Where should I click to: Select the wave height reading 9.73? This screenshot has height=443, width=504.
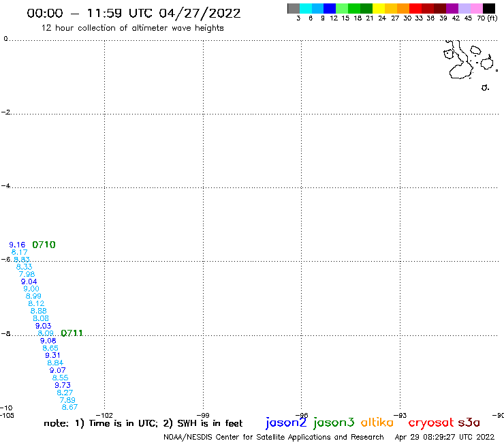[63, 385]
